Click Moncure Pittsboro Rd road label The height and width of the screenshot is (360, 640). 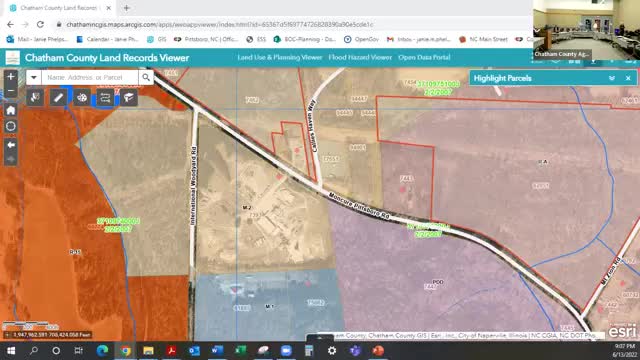(359, 207)
